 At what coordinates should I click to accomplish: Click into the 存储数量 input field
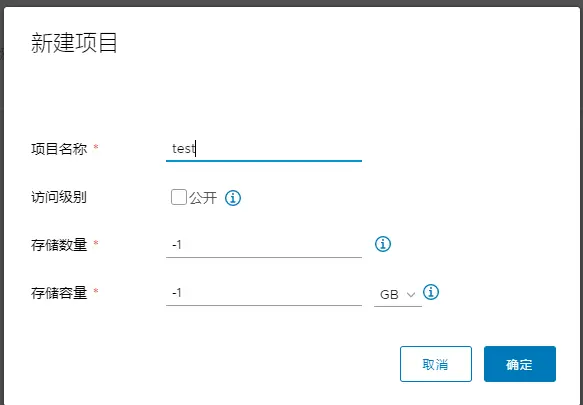click(x=264, y=245)
